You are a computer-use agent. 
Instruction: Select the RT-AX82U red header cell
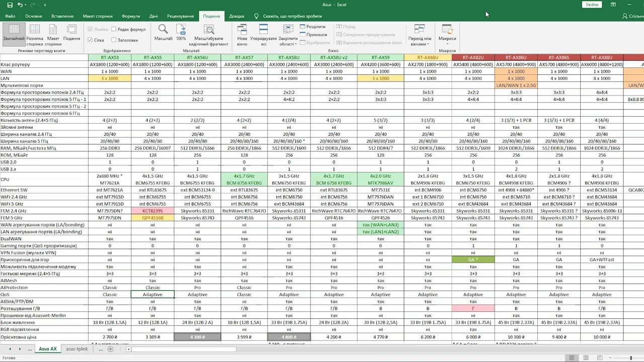[x=473, y=57]
